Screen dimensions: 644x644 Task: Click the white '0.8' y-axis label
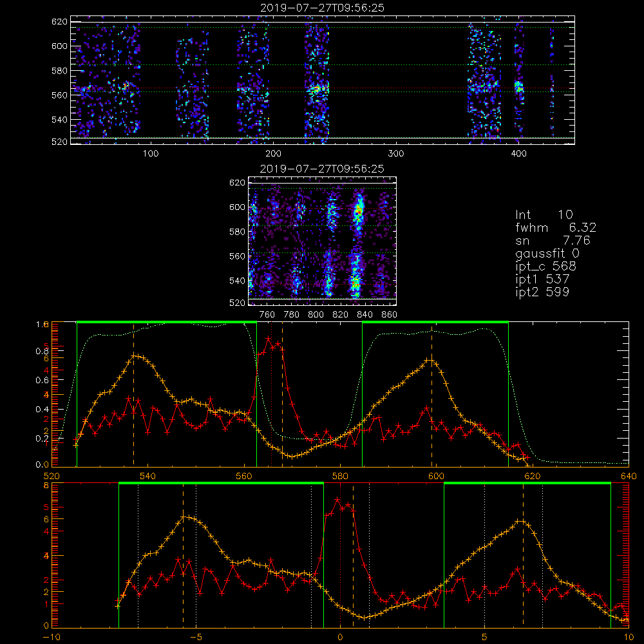pyautogui.click(x=42, y=351)
